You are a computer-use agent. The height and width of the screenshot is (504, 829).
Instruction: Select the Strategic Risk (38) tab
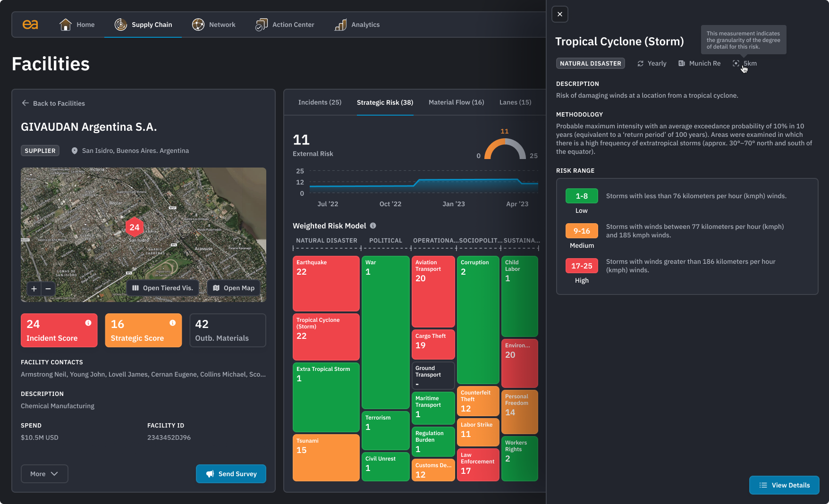tap(385, 102)
